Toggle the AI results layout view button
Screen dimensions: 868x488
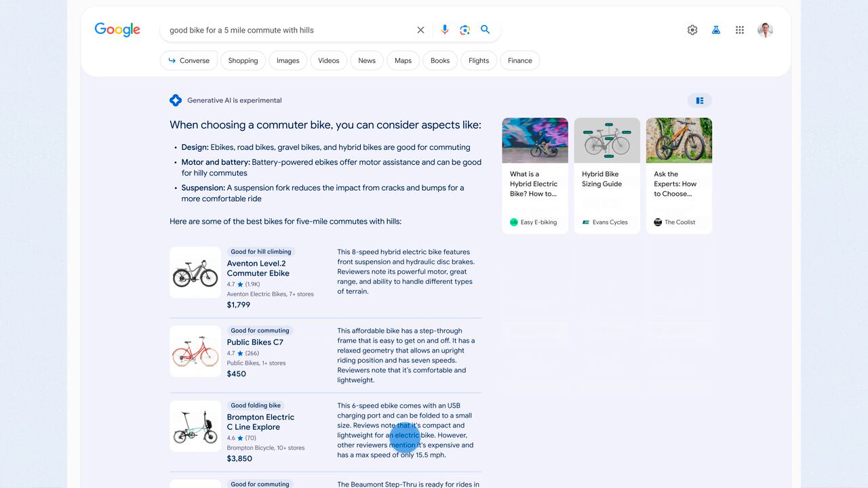coord(699,100)
